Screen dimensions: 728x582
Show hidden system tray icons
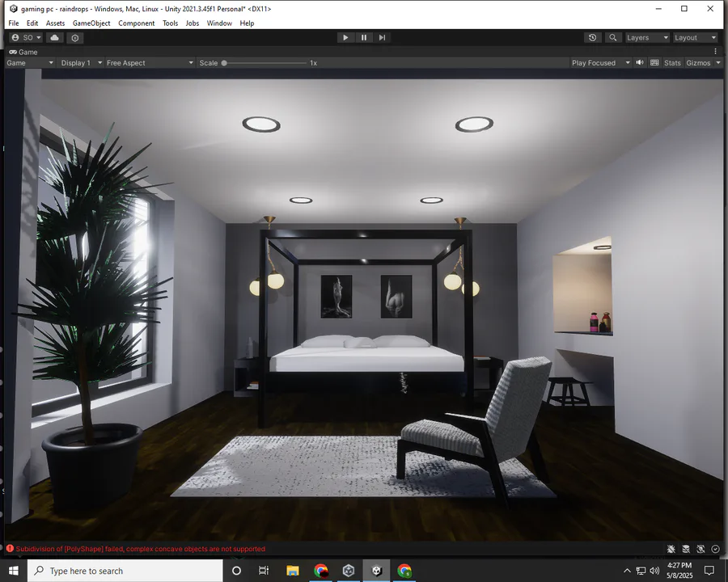pos(627,571)
